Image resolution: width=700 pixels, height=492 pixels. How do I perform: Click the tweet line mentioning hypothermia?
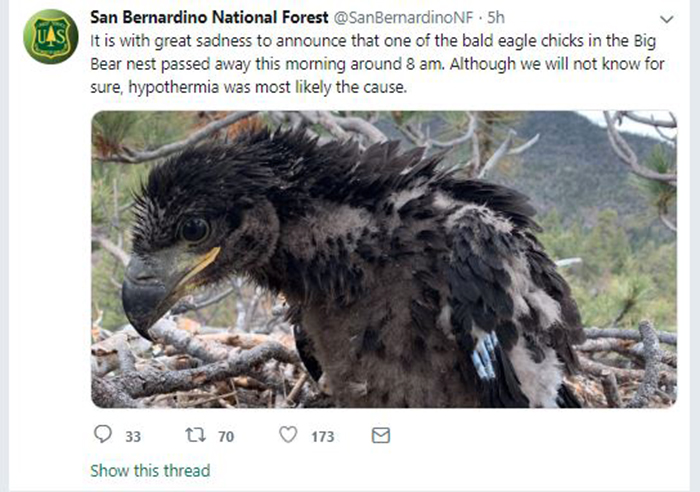tap(249, 87)
